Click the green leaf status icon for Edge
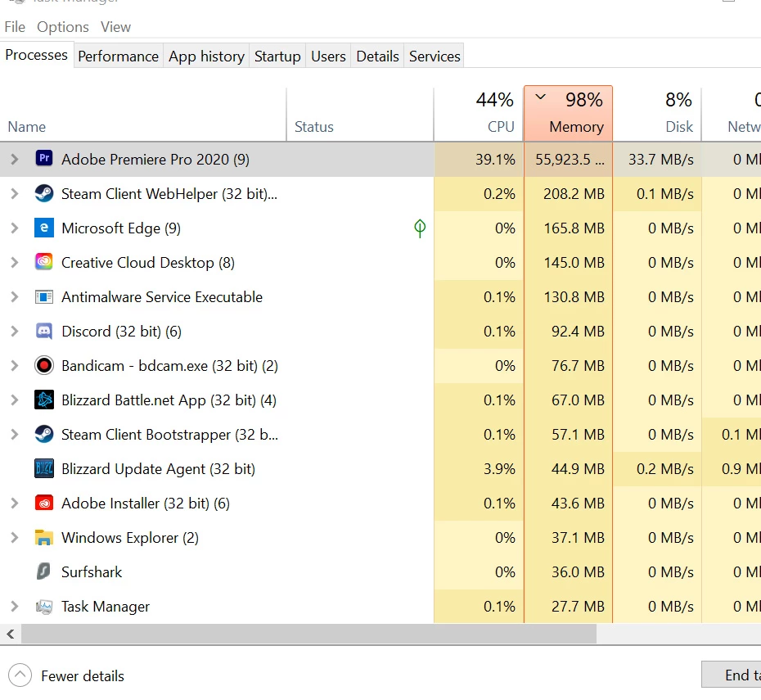The image size is (761, 700). pyautogui.click(x=420, y=228)
